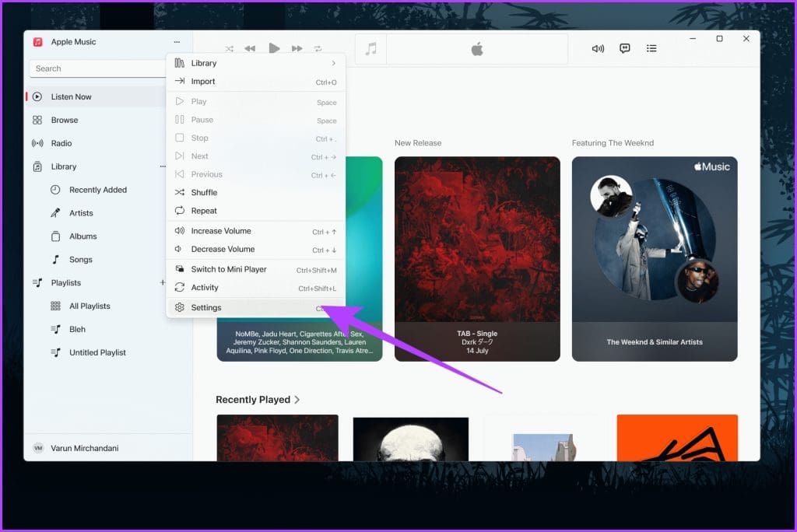Click the Library heading in sidebar
797x532 pixels.
click(x=64, y=166)
